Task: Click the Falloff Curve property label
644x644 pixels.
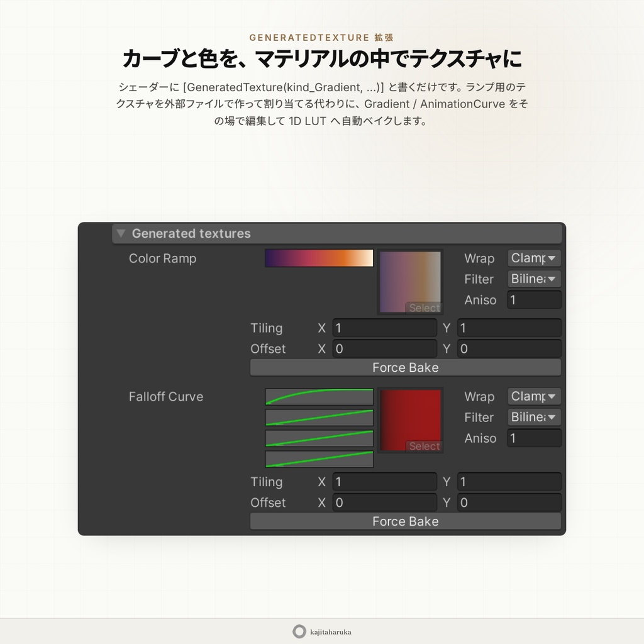Action: click(166, 397)
